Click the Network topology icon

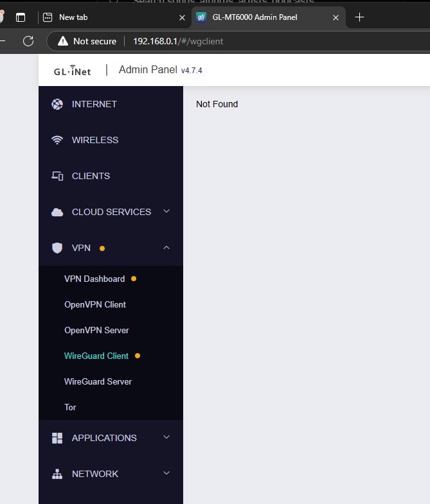click(x=57, y=474)
